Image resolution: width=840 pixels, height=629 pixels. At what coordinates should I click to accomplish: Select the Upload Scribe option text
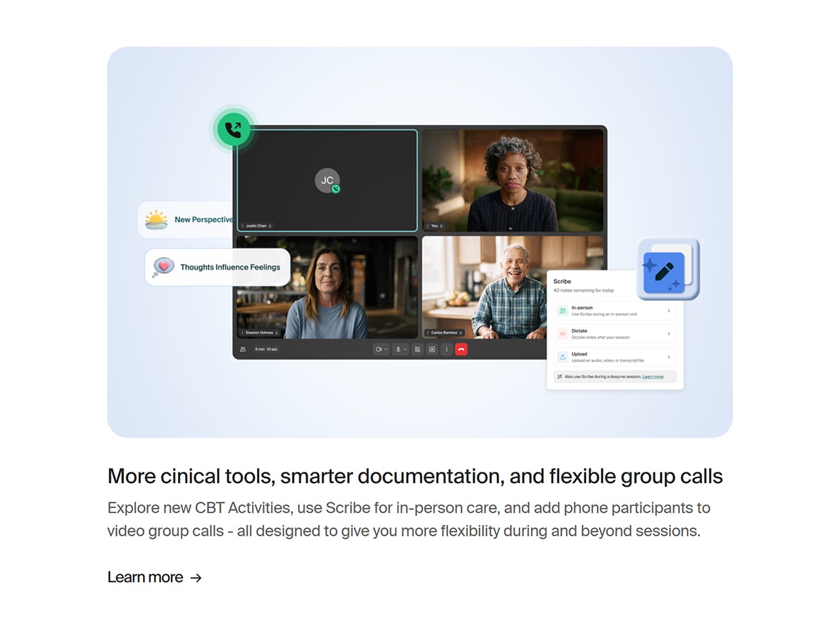[607, 357]
